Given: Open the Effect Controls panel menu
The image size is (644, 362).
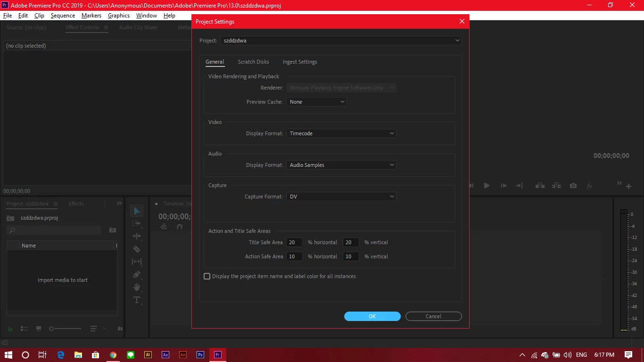Looking at the screenshot, I should click(x=106, y=28).
